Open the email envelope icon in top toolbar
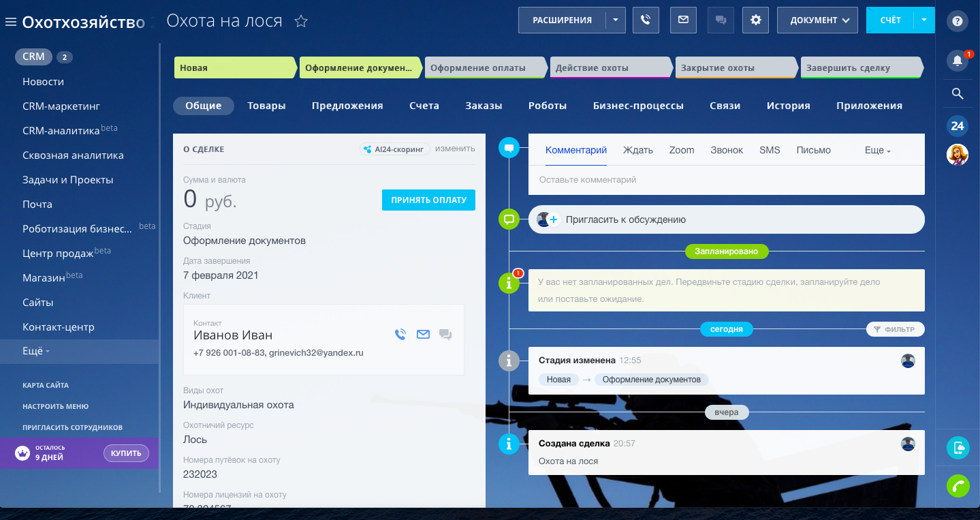 (x=683, y=20)
